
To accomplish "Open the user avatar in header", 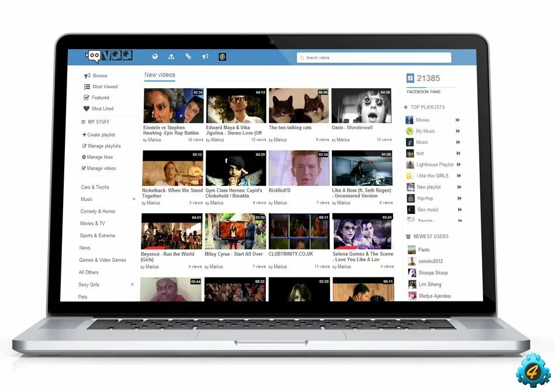I will click(x=222, y=57).
